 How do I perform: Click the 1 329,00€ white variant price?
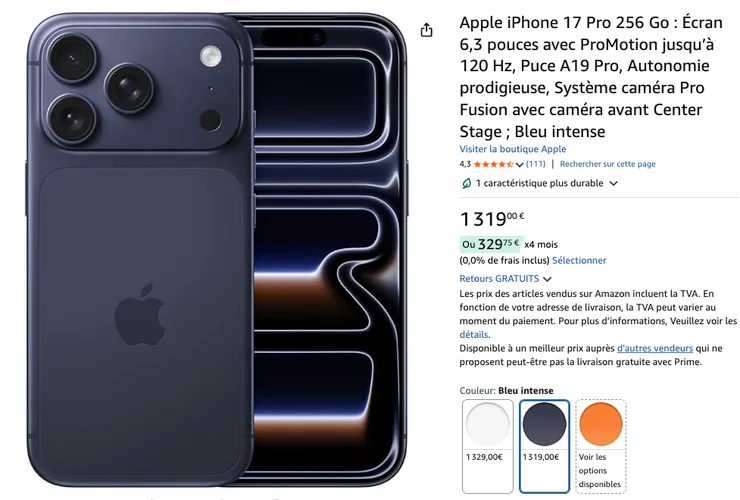(x=484, y=457)
